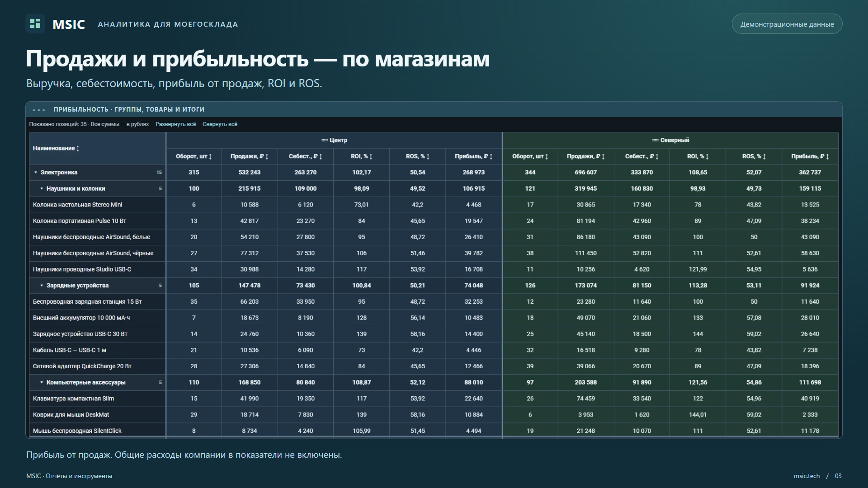
Task: Collapse the Зарядные устройства subgroup
Action: click(42, 286)
